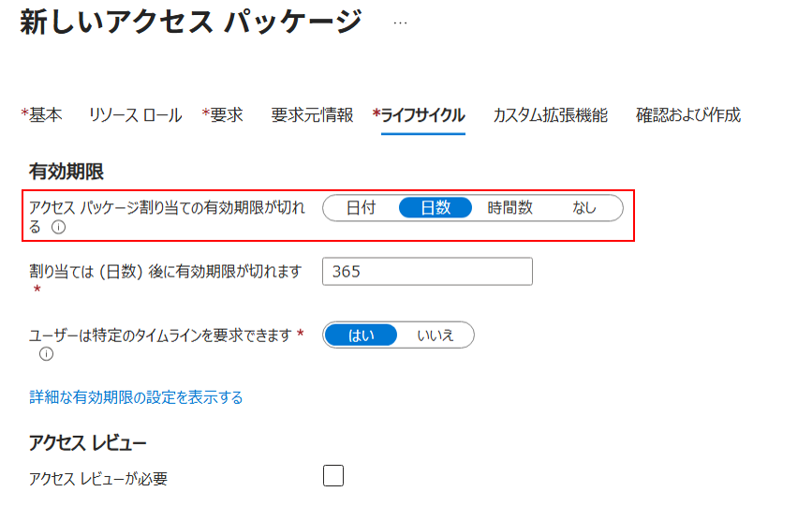The width and height of the screenshot is (812, 522).
Task: Open the 基本 tab
Action: coord(45,115)
